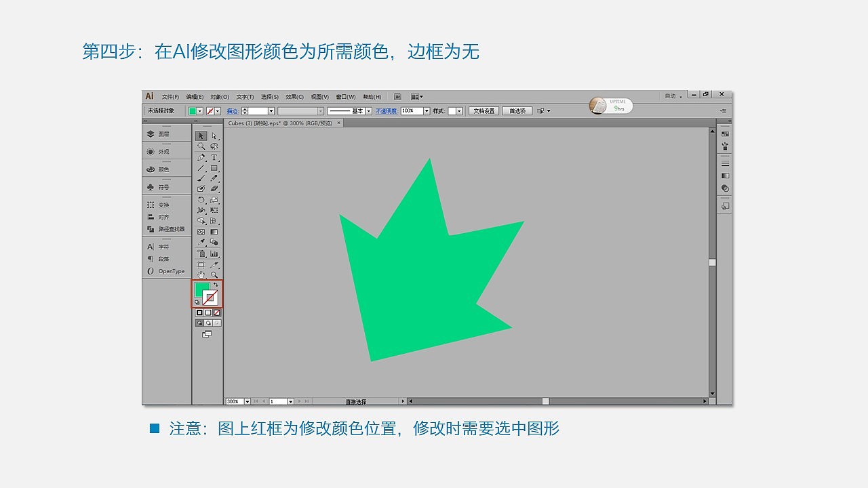Open the zoom level 300% dropdown

click(248, 401)
